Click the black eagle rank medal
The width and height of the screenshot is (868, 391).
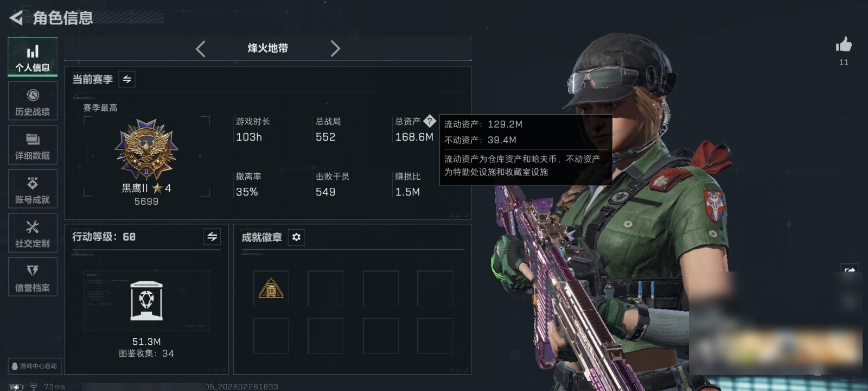pos(146,150)
